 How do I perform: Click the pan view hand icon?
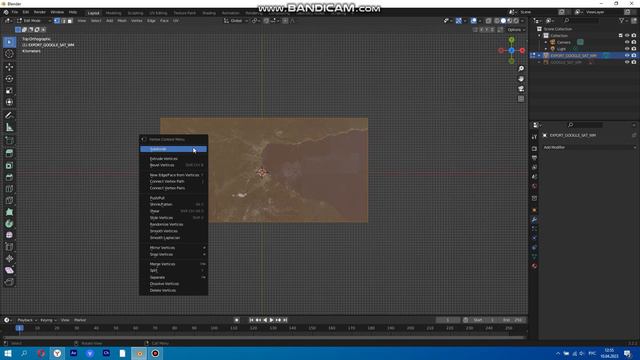(521, 79)
